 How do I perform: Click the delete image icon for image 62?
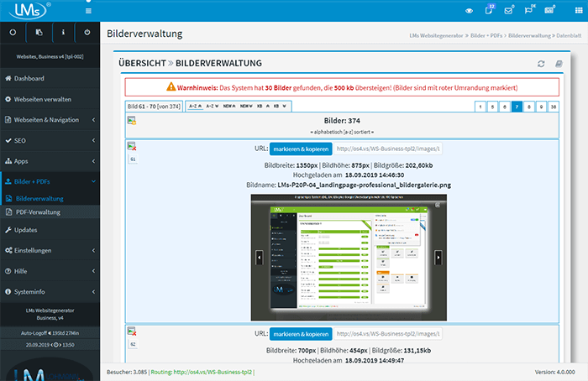click(132, 332)
